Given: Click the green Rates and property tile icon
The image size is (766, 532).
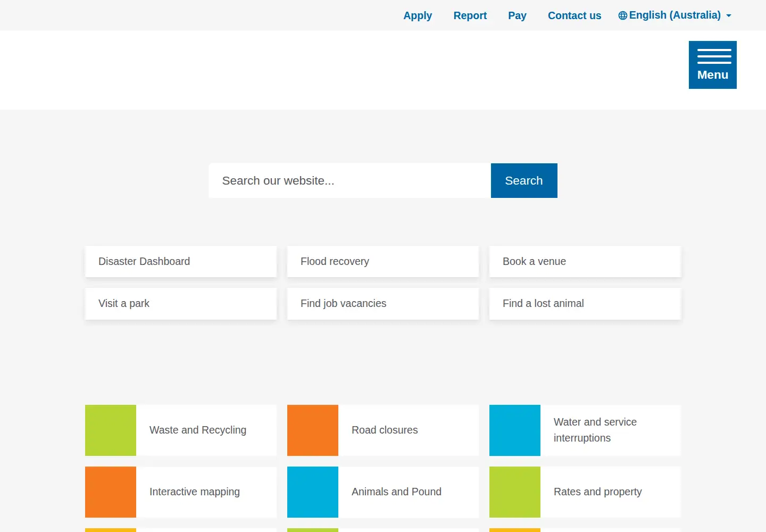Looking at the screenshot, I should pyautogui.click(x=515, y=492).
